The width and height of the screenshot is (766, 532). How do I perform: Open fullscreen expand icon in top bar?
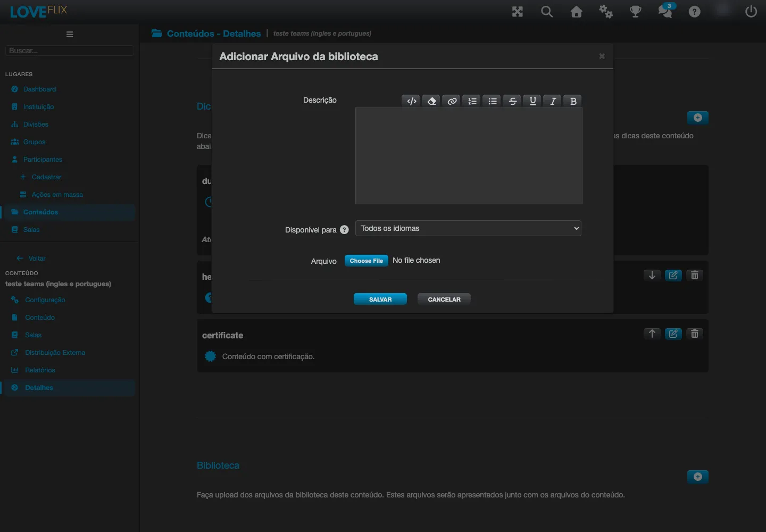518,12
